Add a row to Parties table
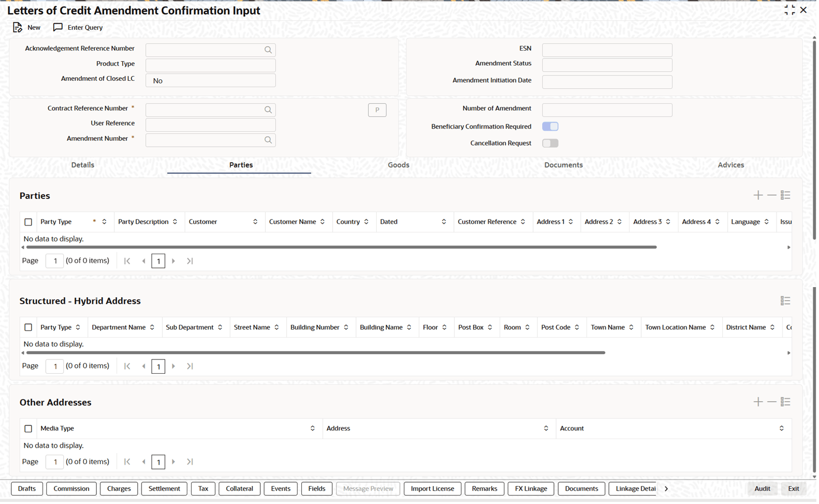Screen dimensions: 819x504 click(x=758, y=196)
